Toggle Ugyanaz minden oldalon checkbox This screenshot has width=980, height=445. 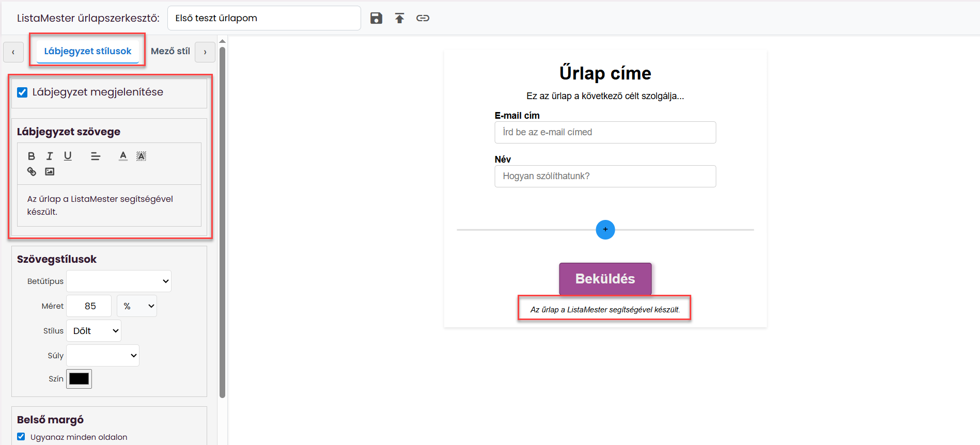tap(21, 437)
